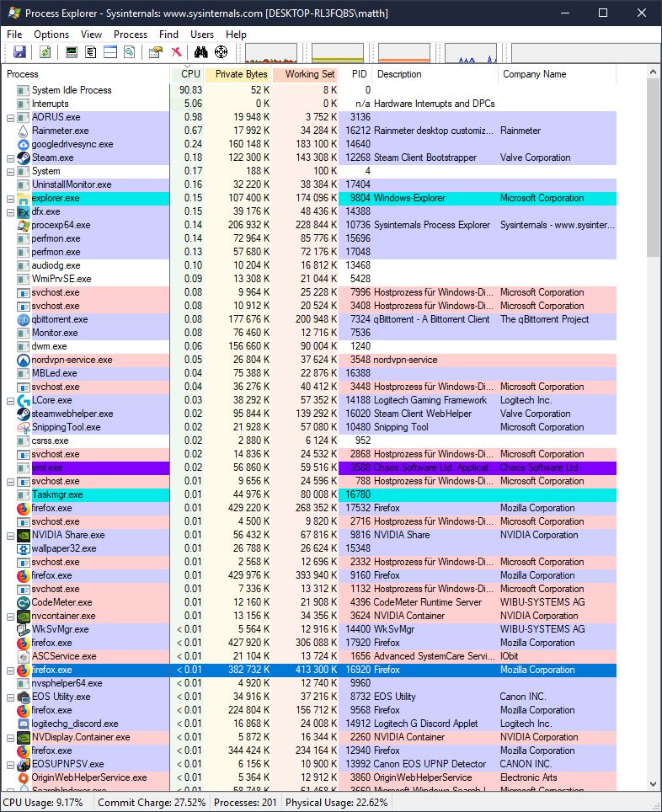Click the CodeMeter.exe icon
662x812 pixels.
pos(23,601)
